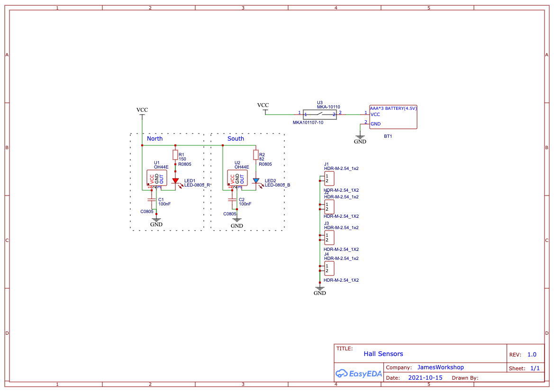
Task: Click the North group dashed box label
Action: 154,139
